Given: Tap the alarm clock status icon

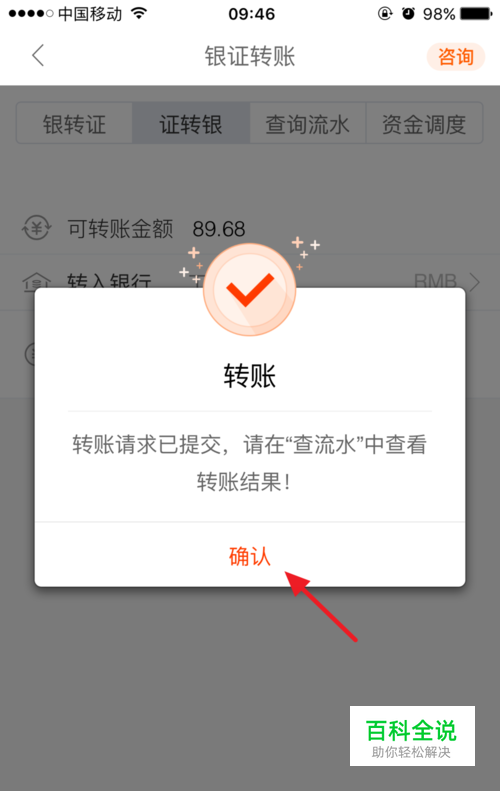Looking at the screenshot, I should [408, 14].
